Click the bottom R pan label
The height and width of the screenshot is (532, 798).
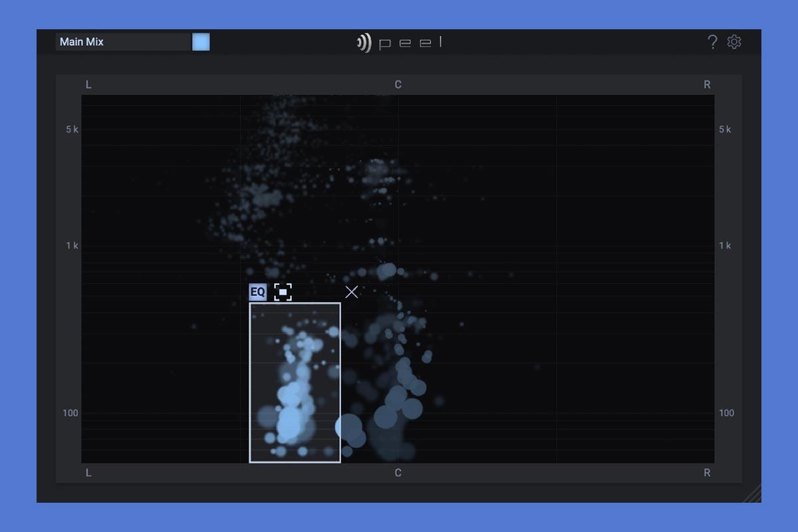pos(707,473)
